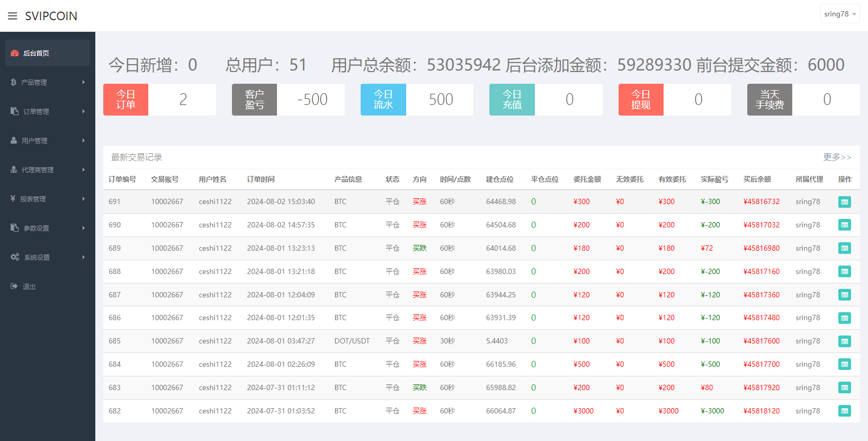Expand the 代理商管理 sidebar submenu arrow
Viewport: 868px width, 441px height.
click(x=84, y=170)
